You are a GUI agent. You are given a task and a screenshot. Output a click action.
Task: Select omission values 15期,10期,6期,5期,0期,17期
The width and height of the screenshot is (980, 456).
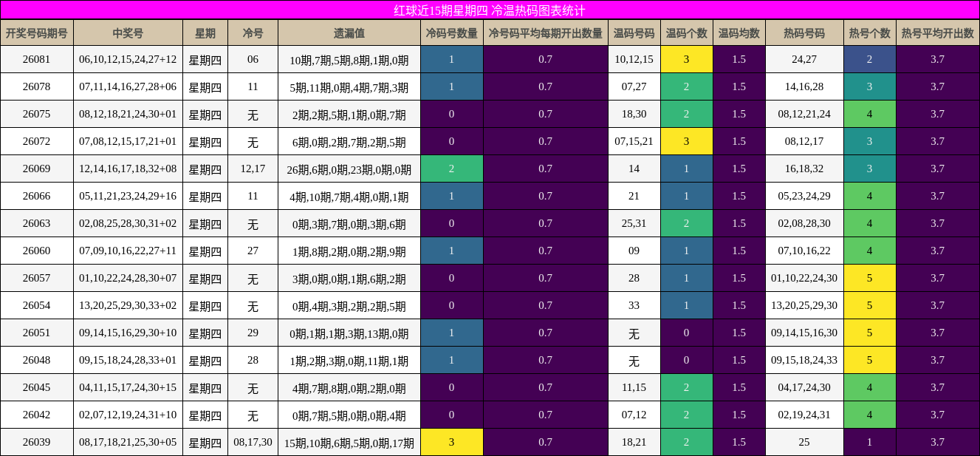coord(349,442)
